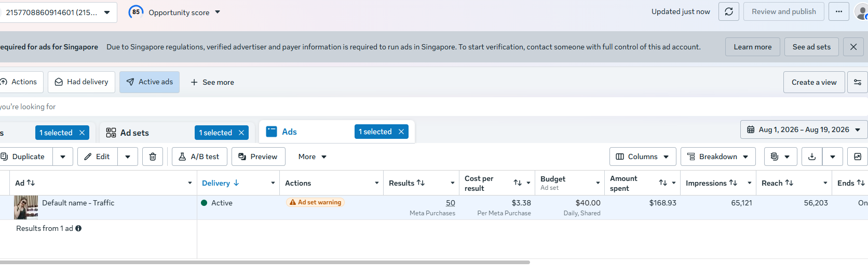This screenshot has width=868, height=273.
Task: Click the $168.93 amount spent value
Action: 662,203
